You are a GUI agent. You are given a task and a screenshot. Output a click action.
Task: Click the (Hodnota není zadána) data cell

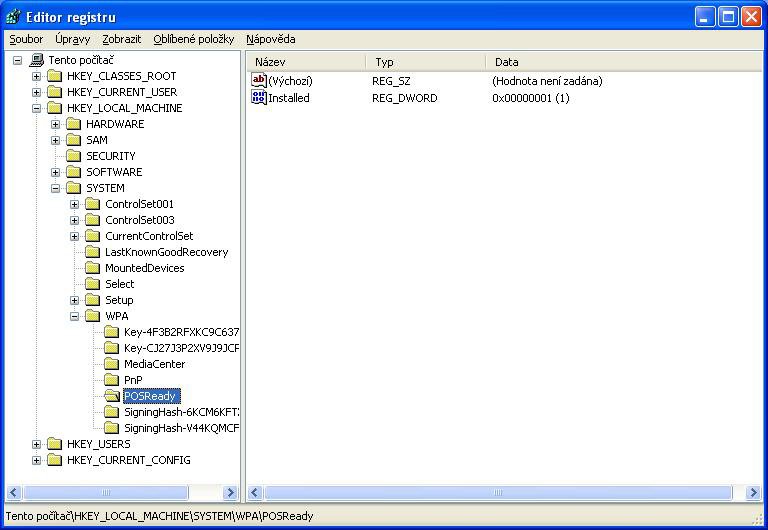coord(547,81)
